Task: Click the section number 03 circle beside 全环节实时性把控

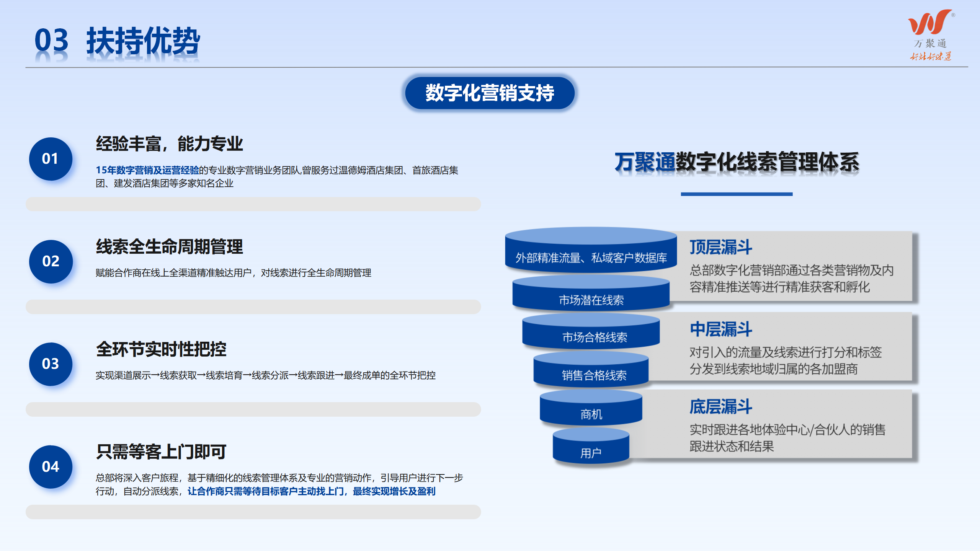Action: pyautogui.click(x=51, y=364)
